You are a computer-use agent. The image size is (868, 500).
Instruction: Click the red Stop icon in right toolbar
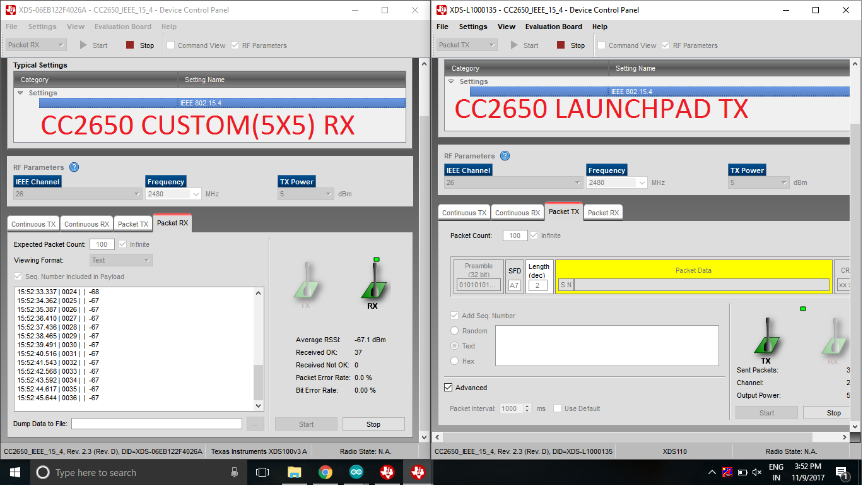(x=561, y=45)
